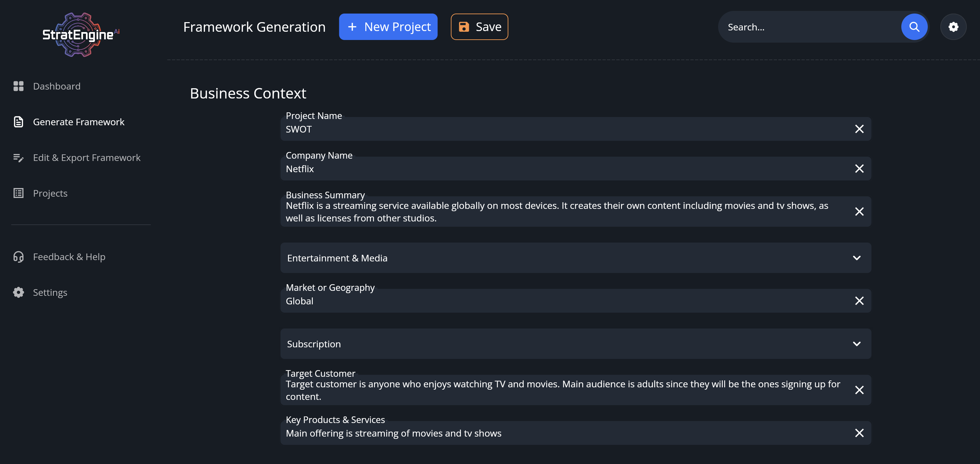Screen dimensions: 980x464
Task: Click the blue search magnifier button
Action: pyautogui.click(x=914, y=27)
